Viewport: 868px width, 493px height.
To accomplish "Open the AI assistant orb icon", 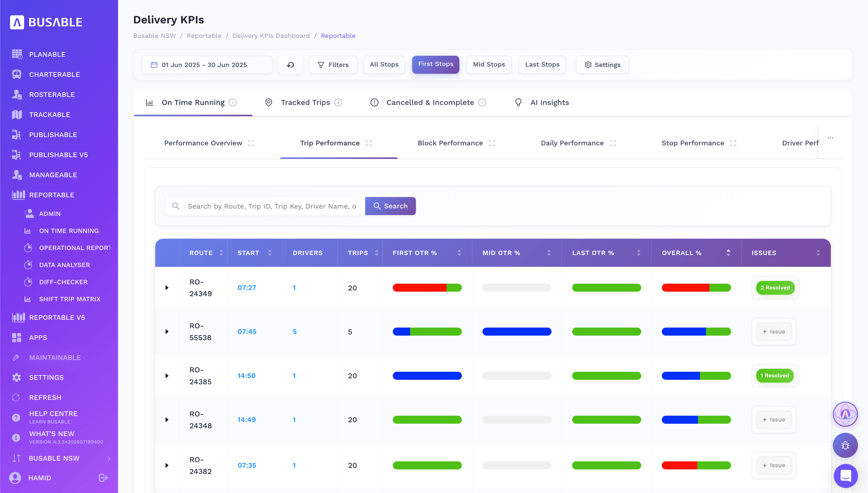I will (x=845, y=414).
